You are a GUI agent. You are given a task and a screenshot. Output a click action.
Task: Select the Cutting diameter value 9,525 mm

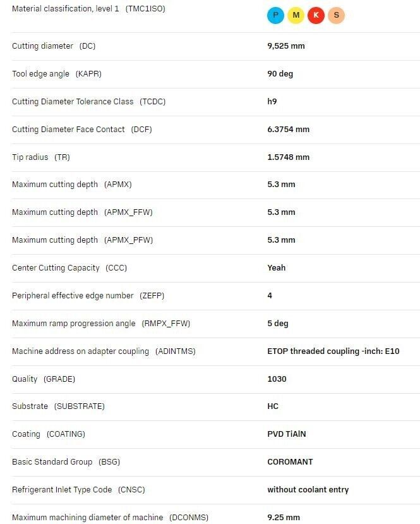point(285,46)
